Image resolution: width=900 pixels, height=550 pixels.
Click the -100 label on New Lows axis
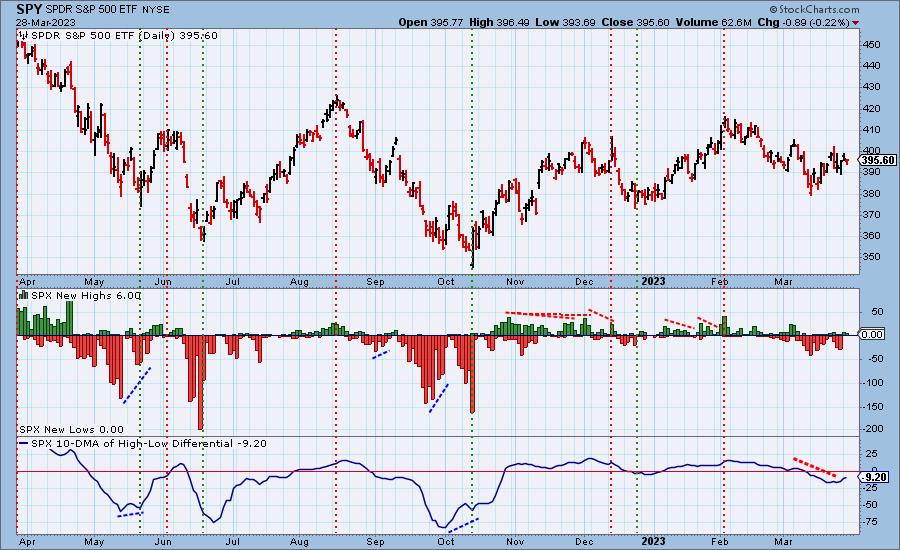pyautogui.click(x=872, y=382)
